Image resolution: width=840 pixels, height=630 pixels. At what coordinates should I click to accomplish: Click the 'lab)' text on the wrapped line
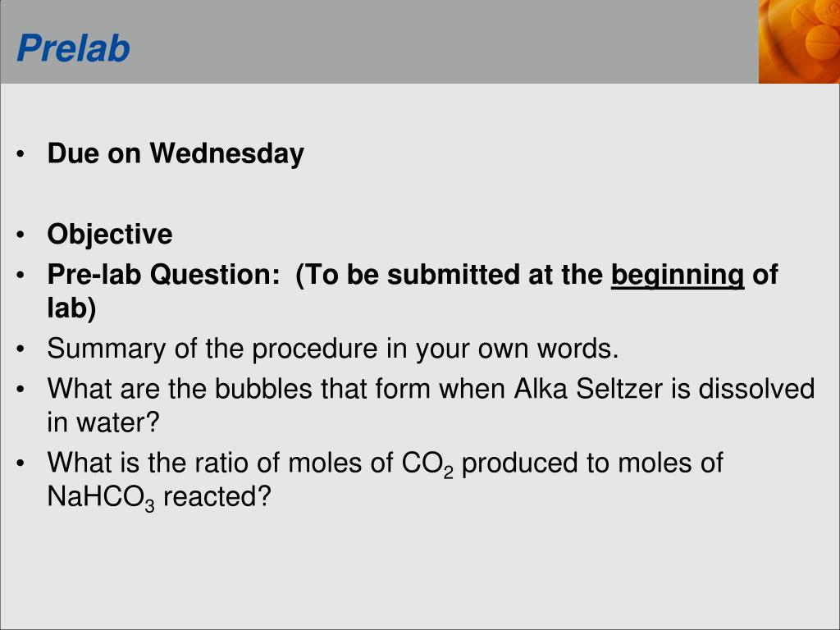[x=72, y=308]
